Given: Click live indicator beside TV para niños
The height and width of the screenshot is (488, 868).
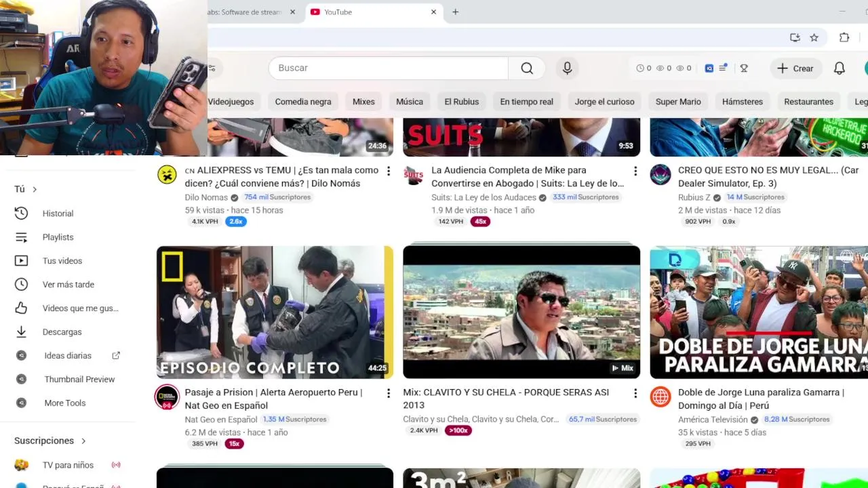Looking at the screenshot, I should pyautogui.click(x=116, y=465).
